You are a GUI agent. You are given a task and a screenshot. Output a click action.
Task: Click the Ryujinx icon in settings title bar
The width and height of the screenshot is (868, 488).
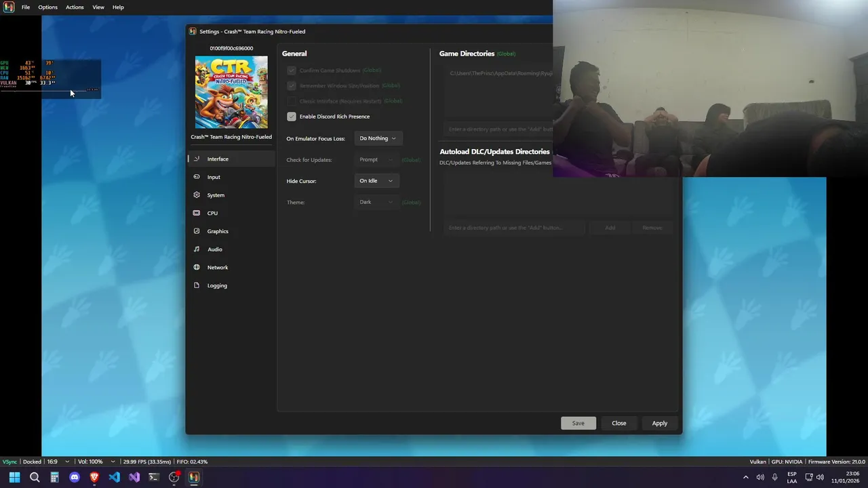(x=193, y=31)
